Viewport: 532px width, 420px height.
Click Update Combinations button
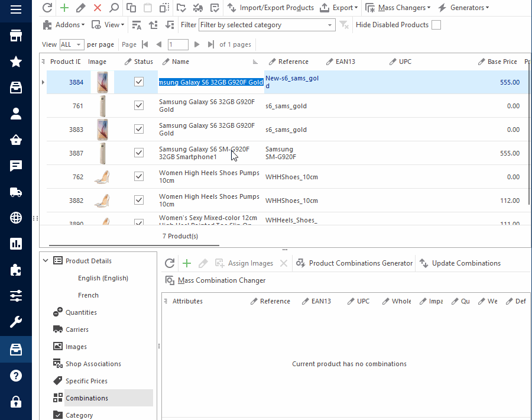pos(460,263)
